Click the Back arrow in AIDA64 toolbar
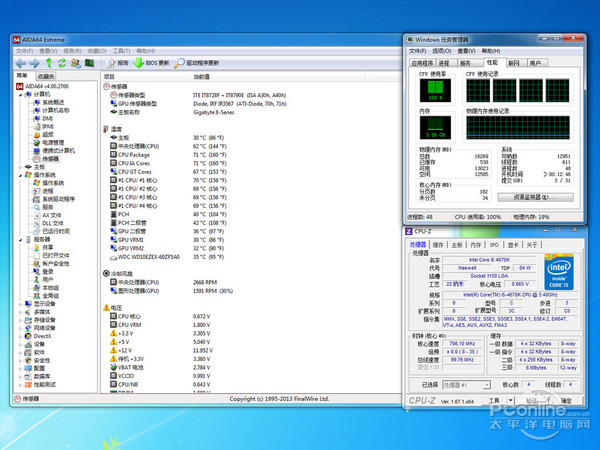 pyautogui.click(x=21, y=63)
